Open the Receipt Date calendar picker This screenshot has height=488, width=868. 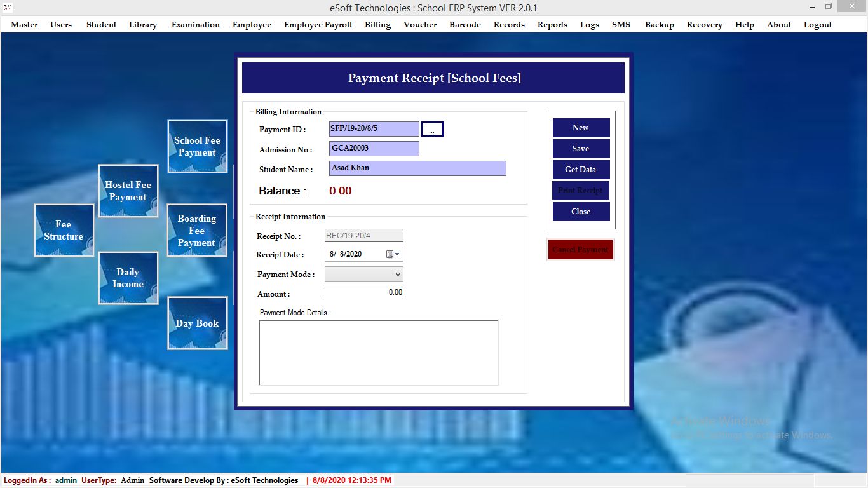click(x=393, y=254)
